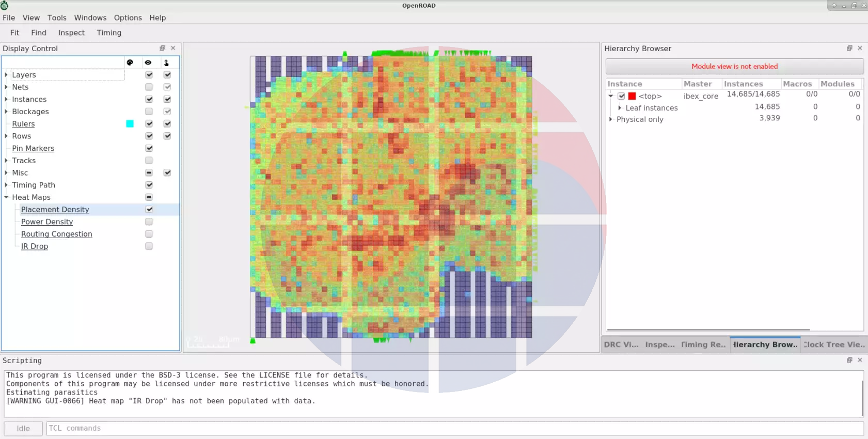Sort by the Macros column header
The image size is (868, 439).
pyautogui.click(x=797, y=84)
